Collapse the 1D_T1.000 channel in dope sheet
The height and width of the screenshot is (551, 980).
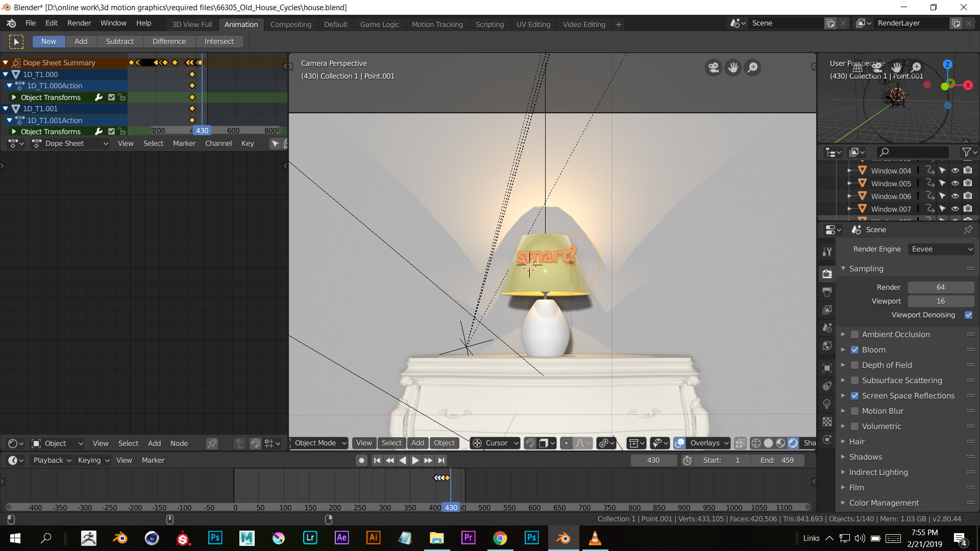[x=6, y=74]
